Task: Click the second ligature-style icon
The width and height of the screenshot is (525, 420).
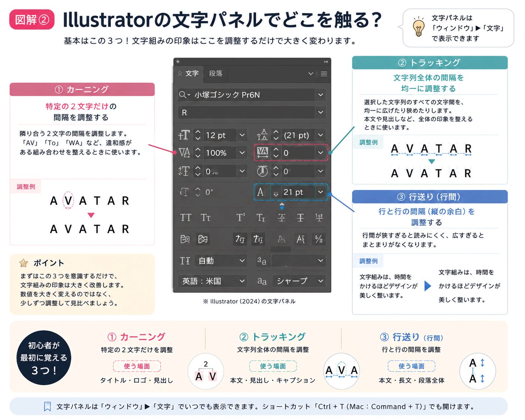Action: [x=258, y=239]
